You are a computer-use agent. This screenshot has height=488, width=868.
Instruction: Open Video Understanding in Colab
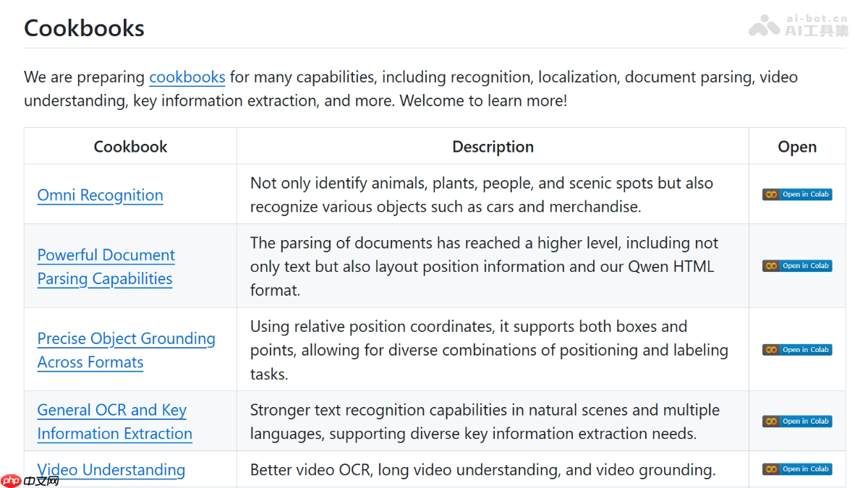point(797,469)
